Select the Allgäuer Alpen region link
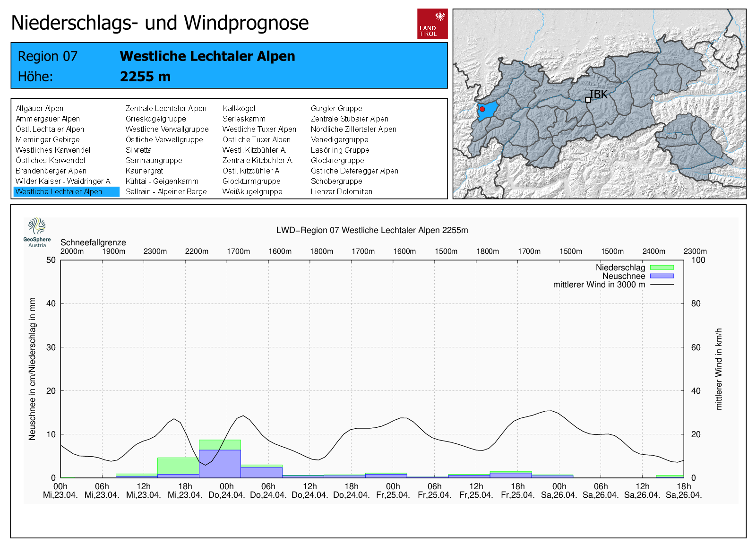 (x=39, y=108)
